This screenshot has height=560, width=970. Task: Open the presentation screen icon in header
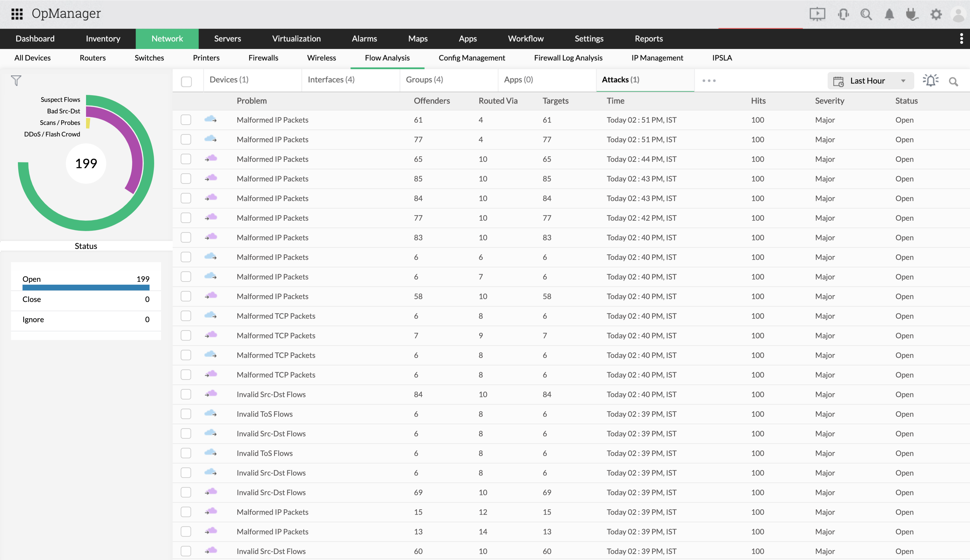(x=817, y=14)
